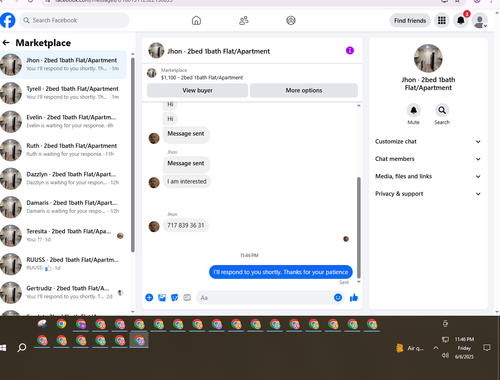
Task: Open Windows Start button
Action: click(3, 348)
